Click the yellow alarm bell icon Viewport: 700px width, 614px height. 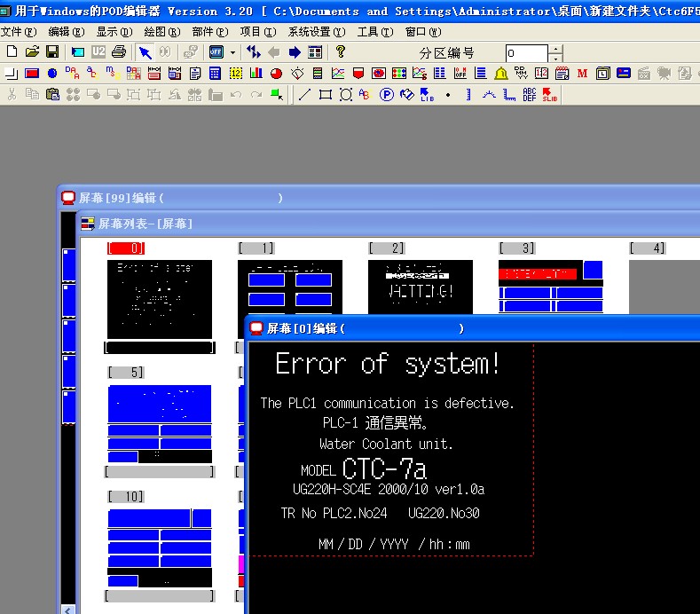click(501, 74)
